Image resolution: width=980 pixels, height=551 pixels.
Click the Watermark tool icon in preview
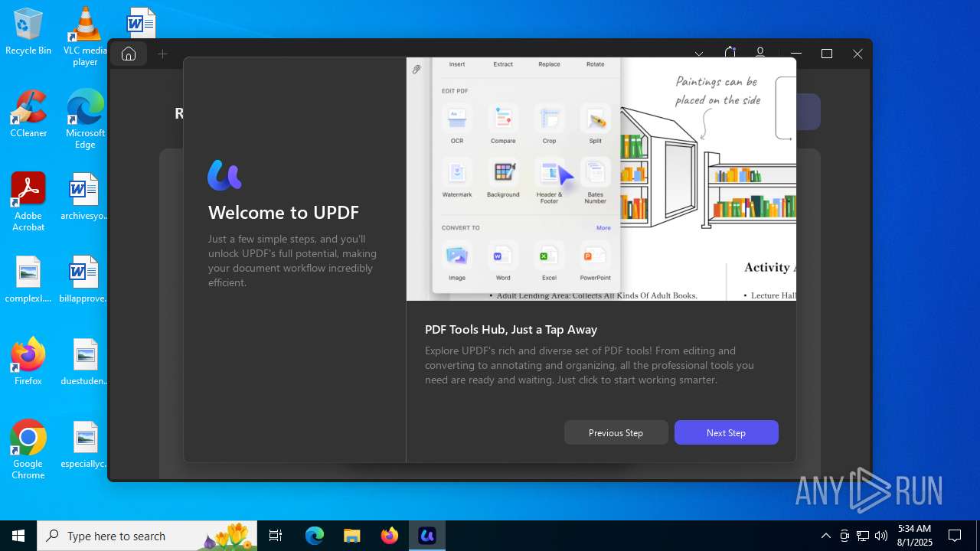pyautogui.click(x=457, y=172)
